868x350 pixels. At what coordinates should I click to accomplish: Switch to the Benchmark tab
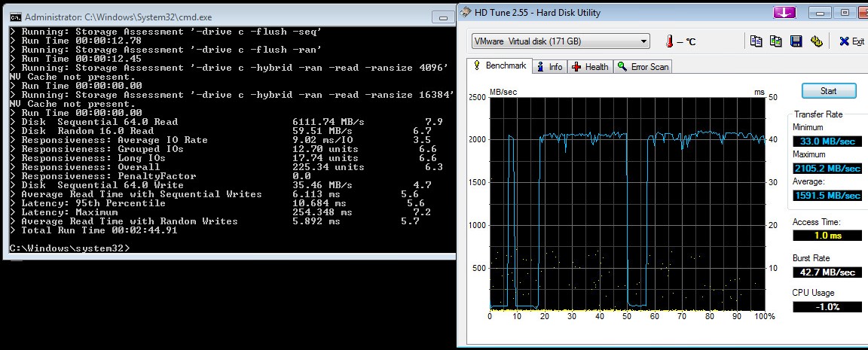click(x=500, y=65)
